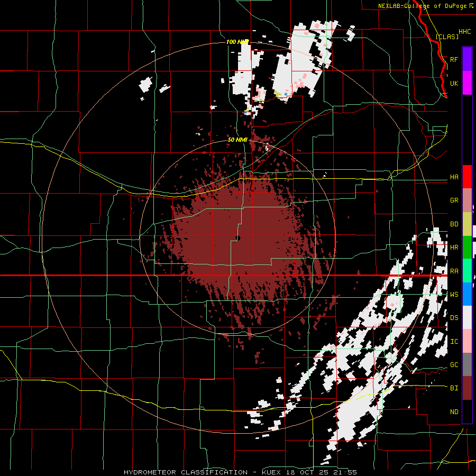Click the 50 NMI range ring label
Image resolution: width=476 pixels, height=476 pixels.
(237, 140)
